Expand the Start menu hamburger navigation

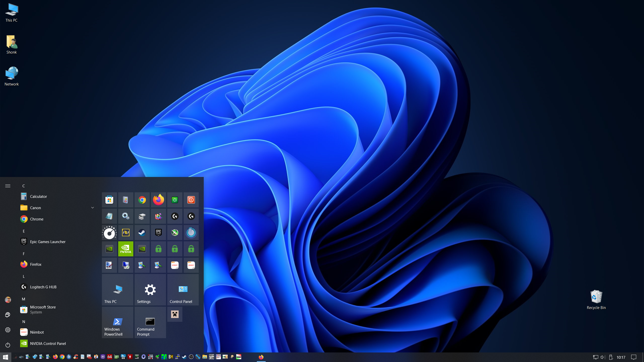(8, 186)
